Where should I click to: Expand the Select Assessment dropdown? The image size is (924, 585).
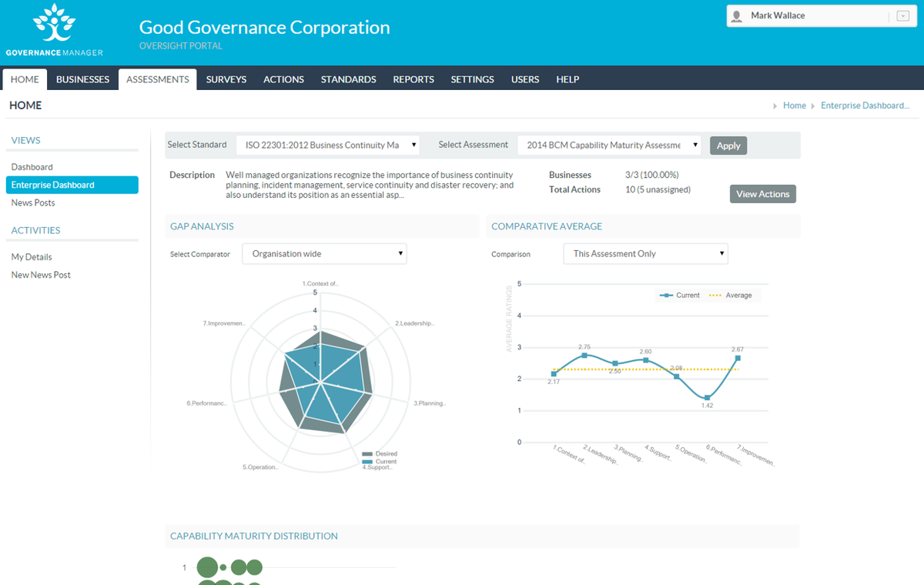[x=610, y=145]
